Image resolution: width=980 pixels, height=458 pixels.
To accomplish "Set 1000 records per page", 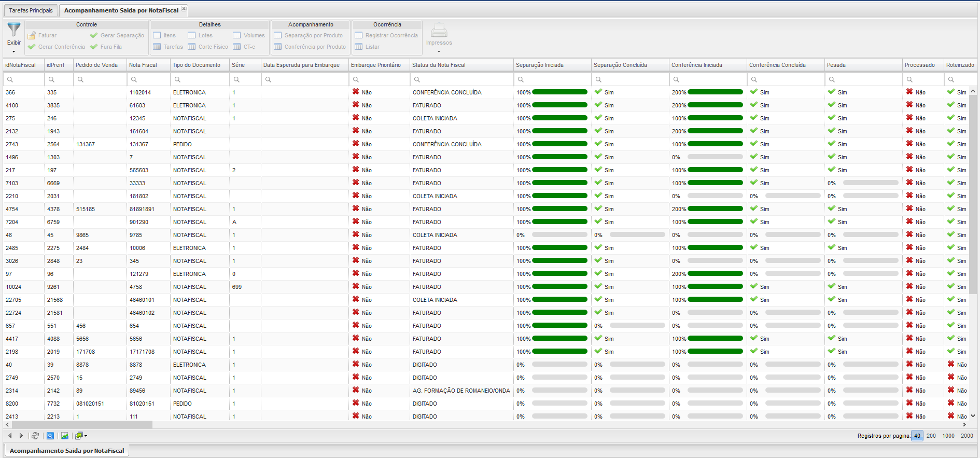I will point(948,436).
